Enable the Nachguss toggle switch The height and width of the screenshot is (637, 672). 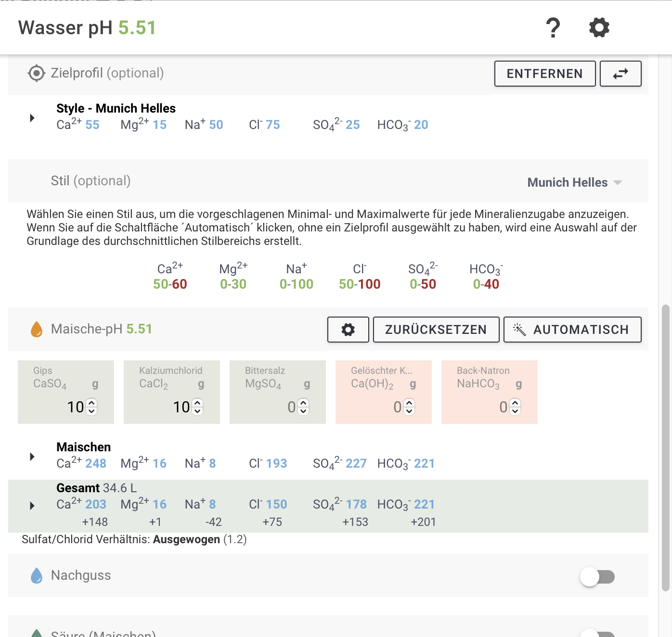[x=597, y=576]
